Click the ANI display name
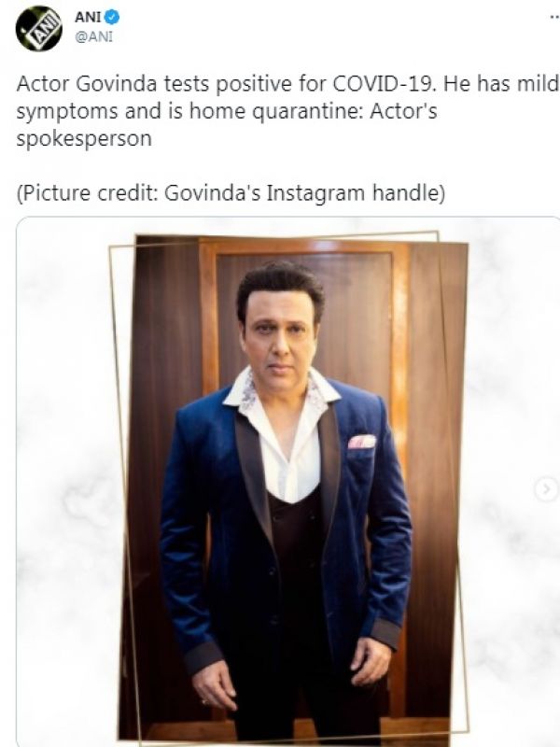 tap(88, 18)
